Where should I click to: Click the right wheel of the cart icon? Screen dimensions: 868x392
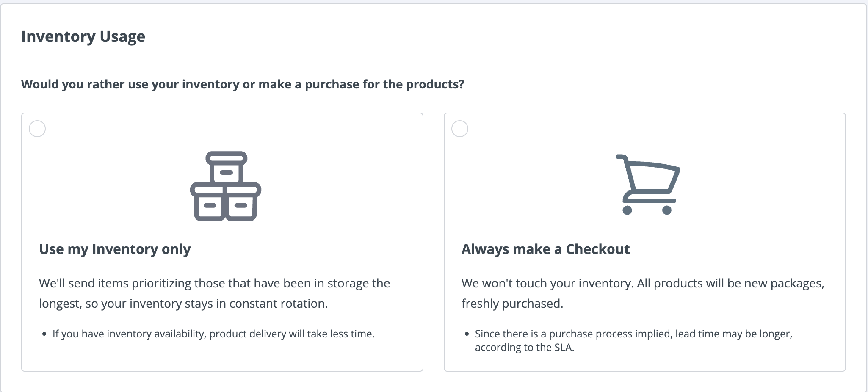pyautogui.click(x=667, y=210)
